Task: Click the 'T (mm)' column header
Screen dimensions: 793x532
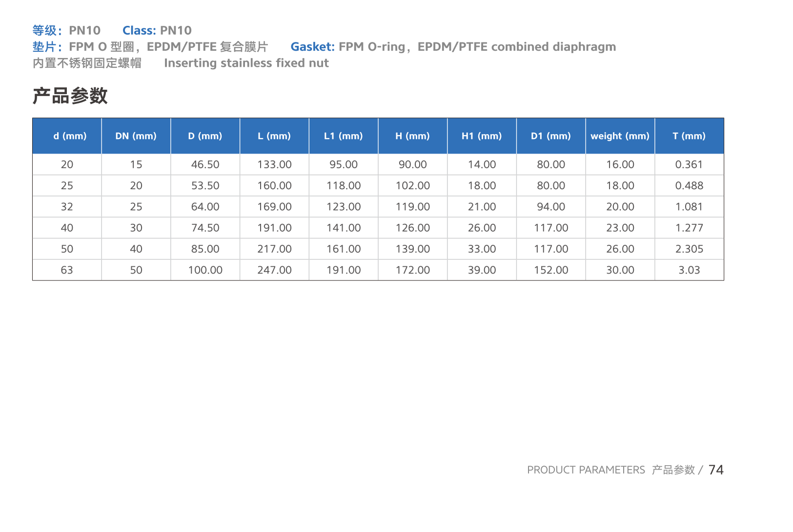Action: coord(689,136)
